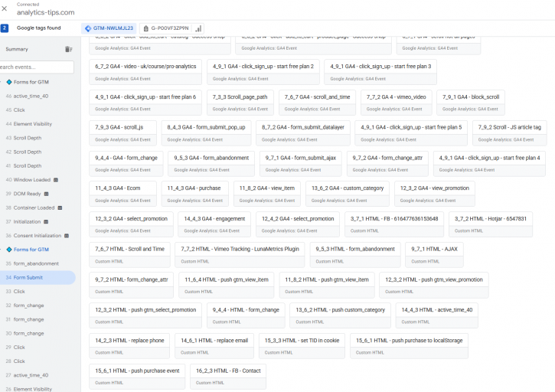Click the diamond icon of the upper Forms for GTM
Screen dimensions: 555x392
9,82
